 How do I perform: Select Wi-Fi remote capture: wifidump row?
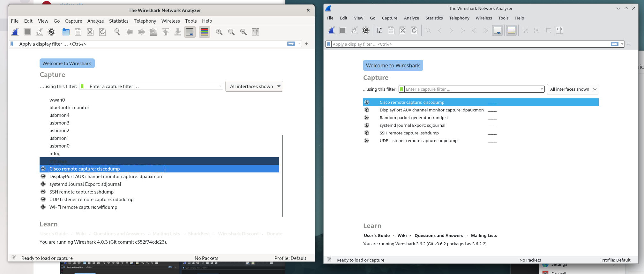tap(159, 207)
